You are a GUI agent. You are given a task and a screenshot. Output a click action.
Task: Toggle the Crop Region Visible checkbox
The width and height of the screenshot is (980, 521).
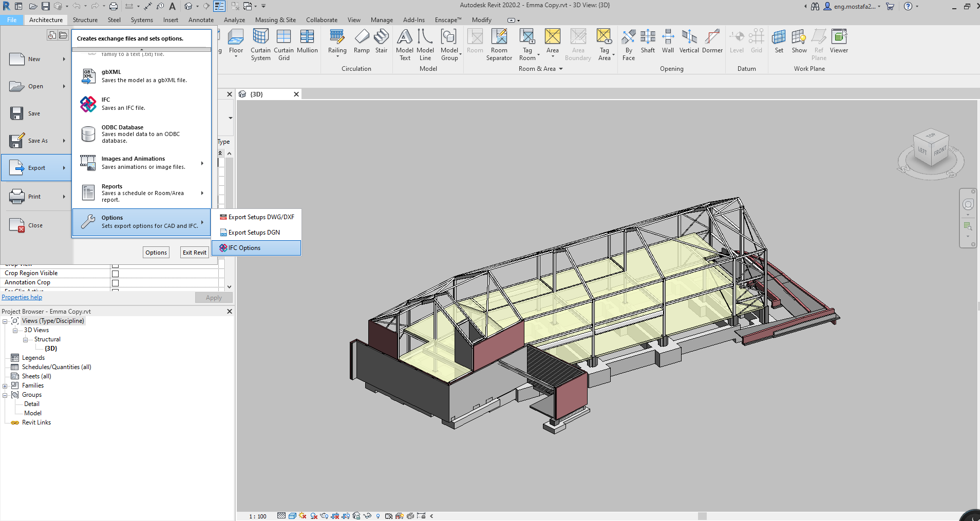115,274
